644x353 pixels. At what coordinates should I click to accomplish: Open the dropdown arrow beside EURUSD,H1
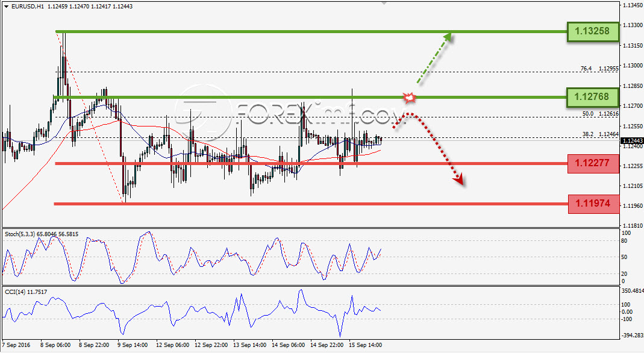pos(6,7)
